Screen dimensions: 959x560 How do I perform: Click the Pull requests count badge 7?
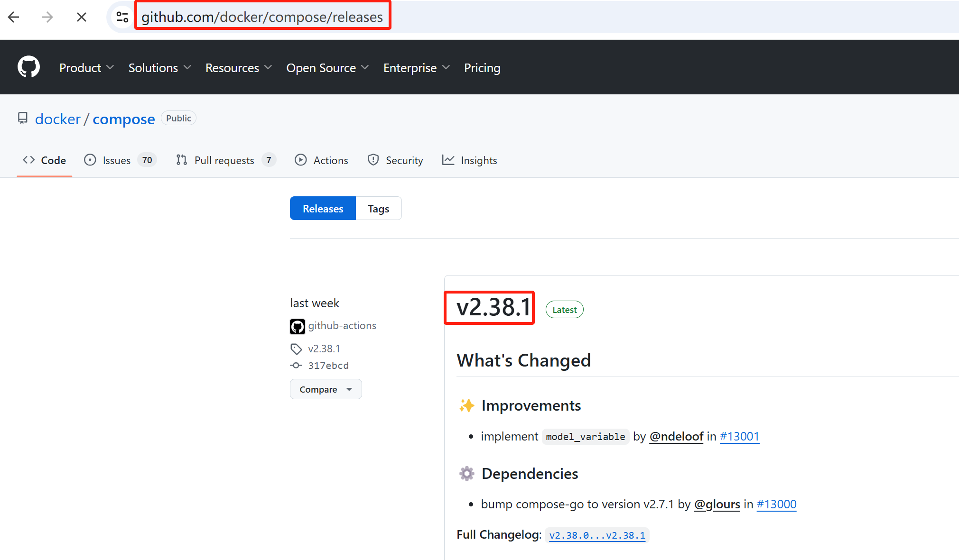[x=269, y=160]
